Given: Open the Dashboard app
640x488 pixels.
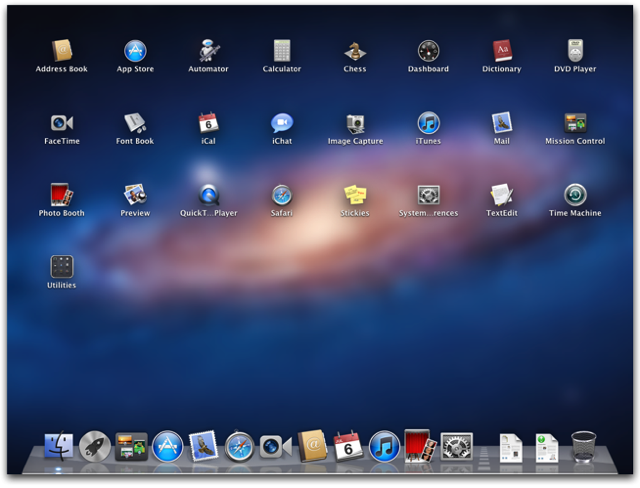Looking at the screenshot, I should click(x=428, y=51).
